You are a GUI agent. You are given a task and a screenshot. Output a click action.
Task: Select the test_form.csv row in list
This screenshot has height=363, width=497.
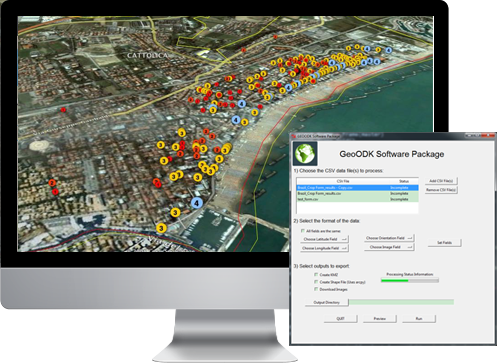tap(357, 199)
